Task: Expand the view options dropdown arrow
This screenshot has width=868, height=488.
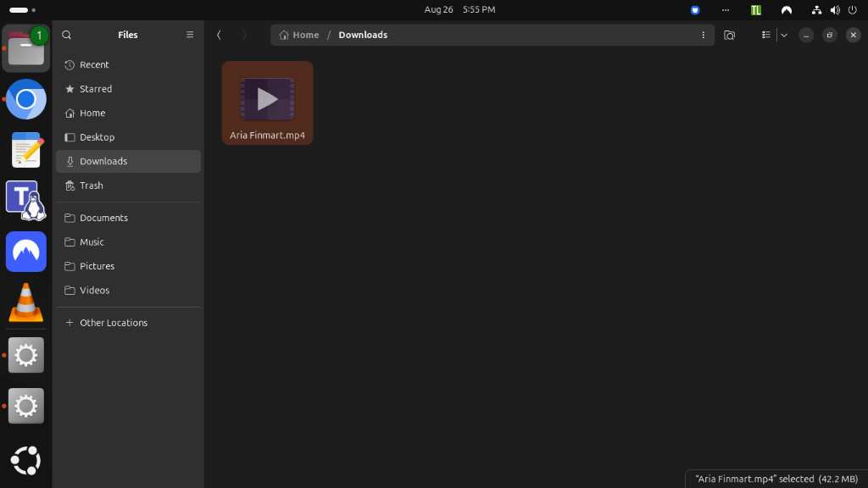Action: click(x=784, y=35)
